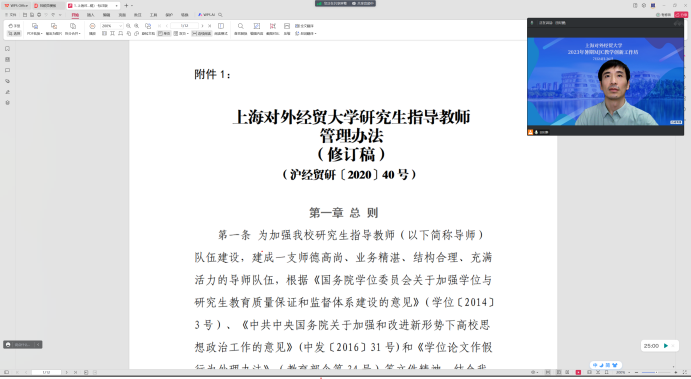
Task: Open the bookmark panel in left sidebar
Action: pos(7,48)
